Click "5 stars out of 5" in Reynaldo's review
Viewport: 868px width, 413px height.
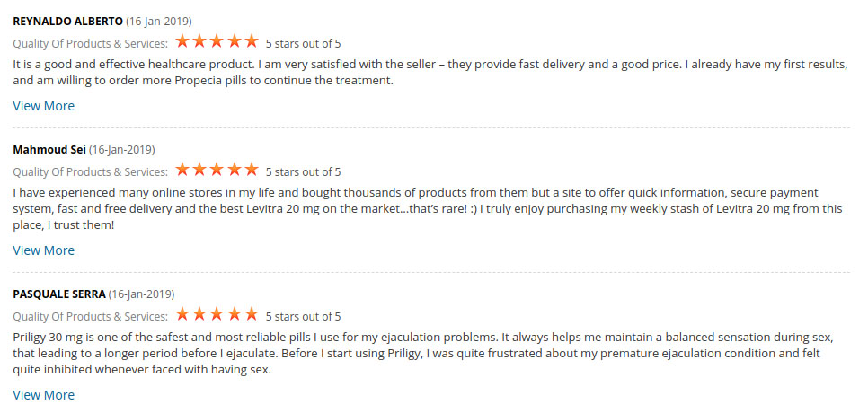point(304,43)
